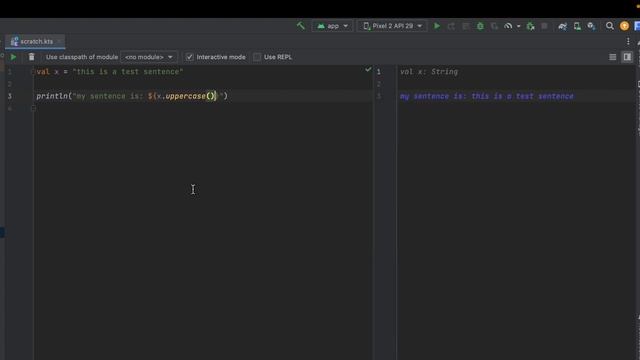The height and width of the screenshot is (360, 640).
Task: Click Attach Debugger to Android Process icon
Action: pos(530,26)
